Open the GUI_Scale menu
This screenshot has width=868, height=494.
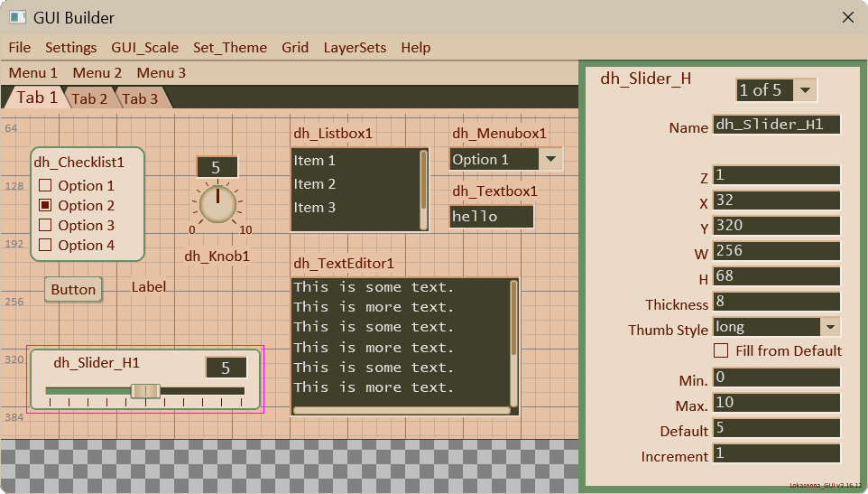click(x=145, y=48)
